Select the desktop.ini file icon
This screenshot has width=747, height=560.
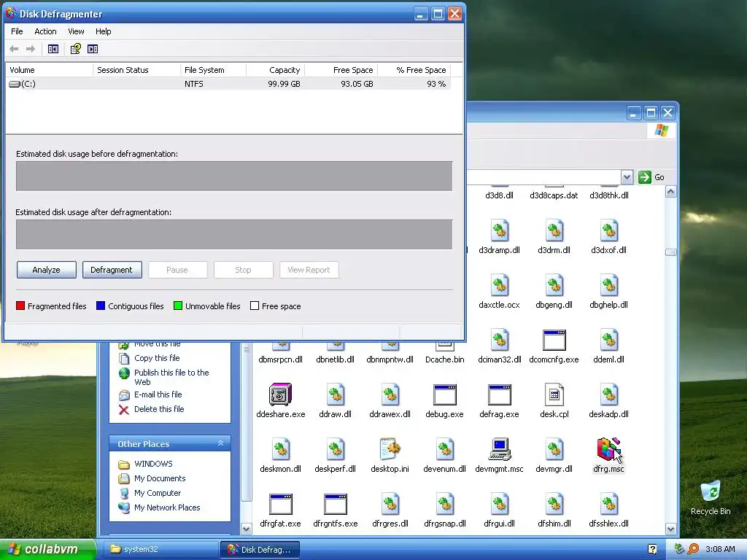point(390,450)
